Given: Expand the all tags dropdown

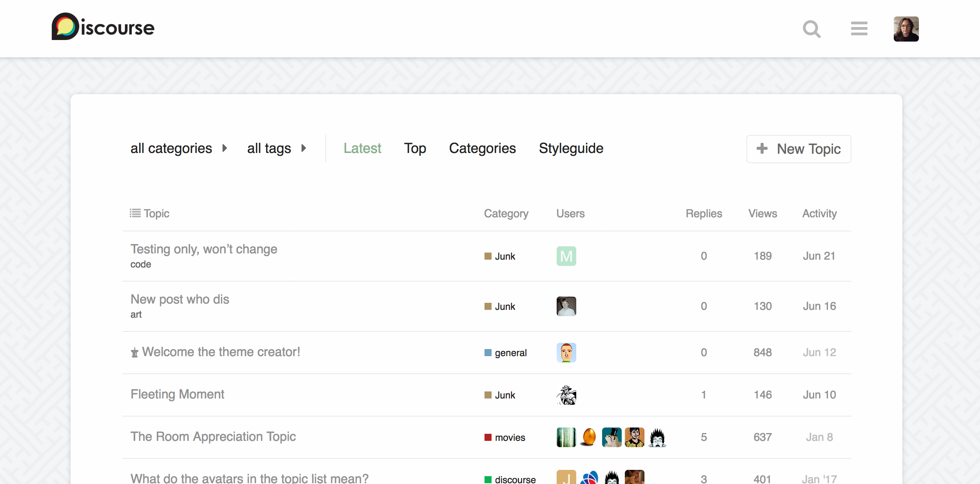Looking at the screenshot, I should coord(276,148).
